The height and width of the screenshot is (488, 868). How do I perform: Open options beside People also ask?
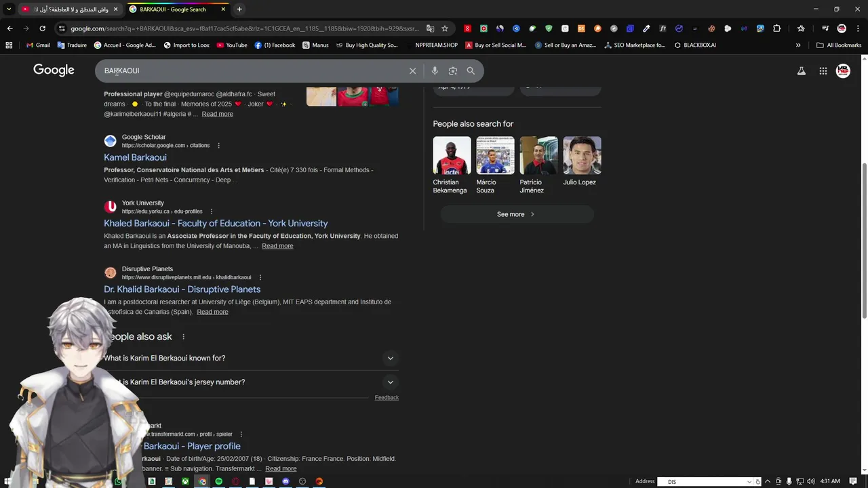coord(183,337)
